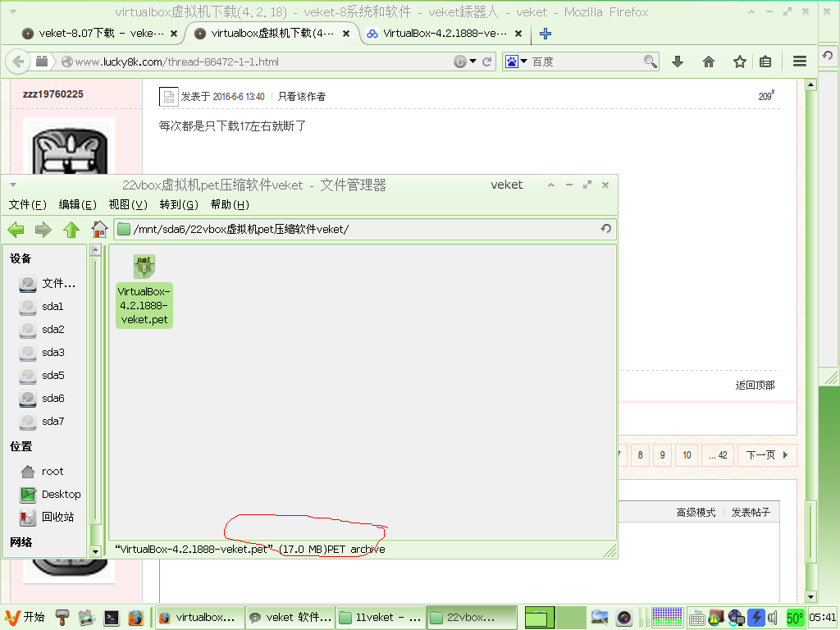
Task: Close the virtualbox虚拟机下载 tab
Action: (346, 33)
